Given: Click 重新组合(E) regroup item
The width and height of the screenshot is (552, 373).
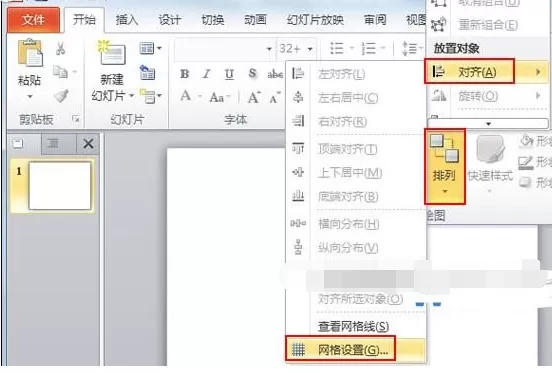Looking at the screenshot, I should 487,25.
